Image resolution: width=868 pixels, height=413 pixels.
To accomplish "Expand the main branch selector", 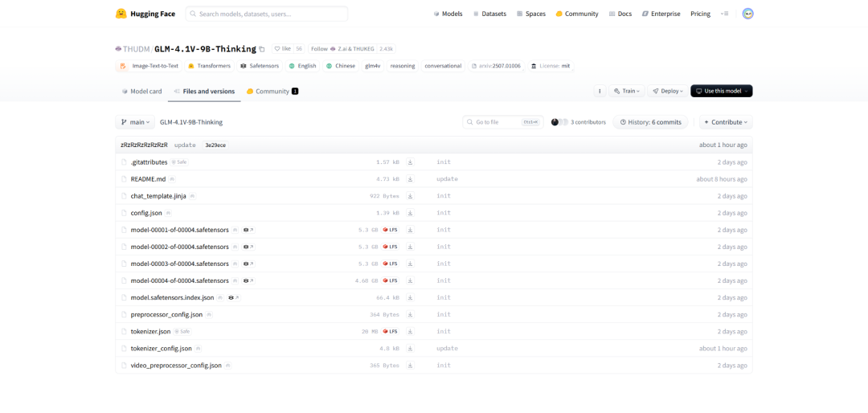I will click(x=135, y=122).
